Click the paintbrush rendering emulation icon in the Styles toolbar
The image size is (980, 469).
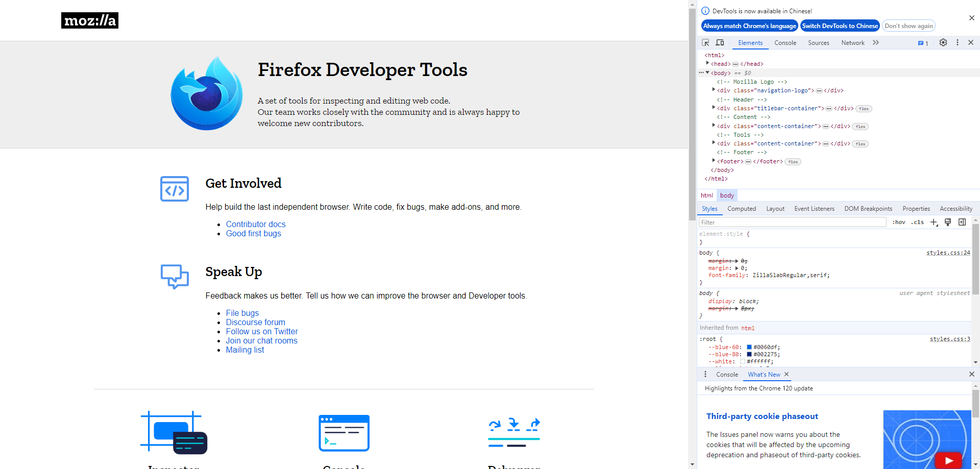tap(948, 223)
